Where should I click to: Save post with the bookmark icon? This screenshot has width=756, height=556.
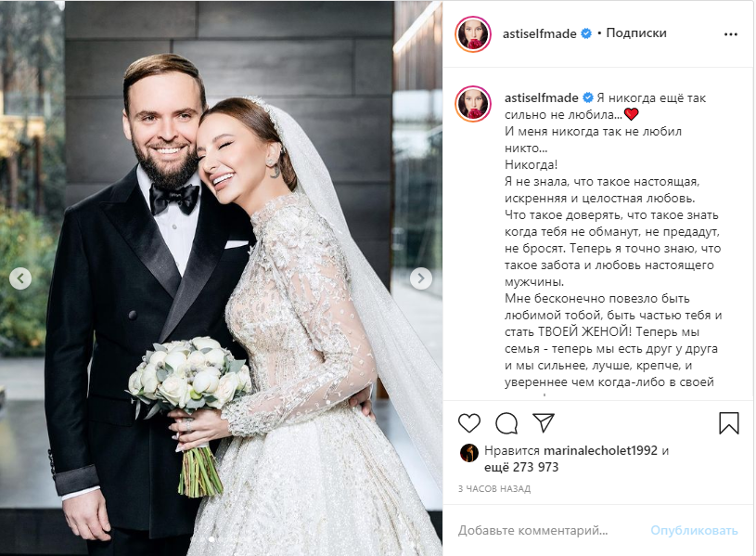728,422
